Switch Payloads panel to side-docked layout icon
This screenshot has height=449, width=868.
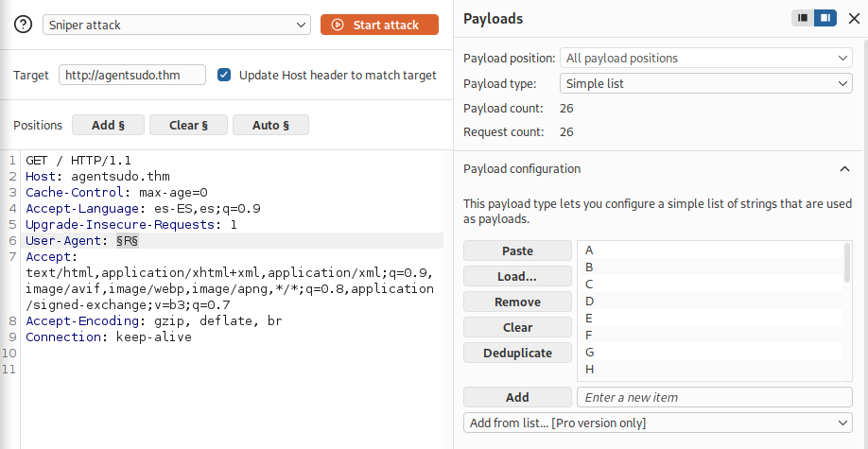click(825, 18)
